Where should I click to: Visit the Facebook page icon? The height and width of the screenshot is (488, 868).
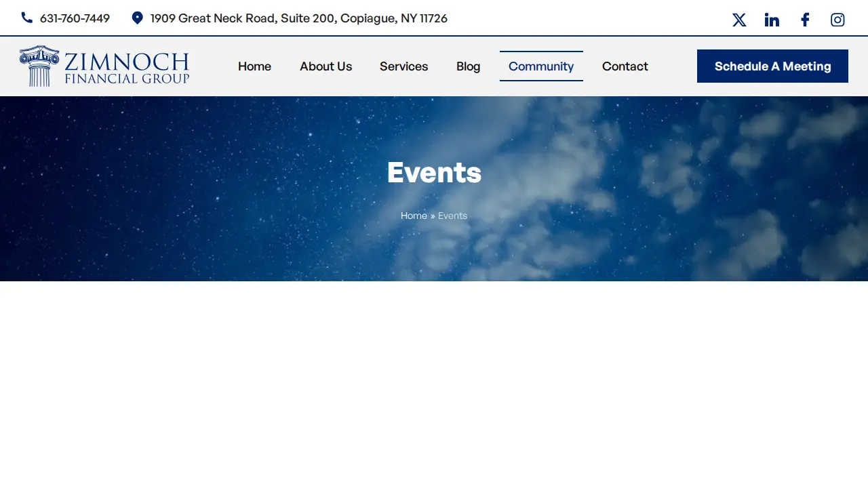[x=805, y=20]
